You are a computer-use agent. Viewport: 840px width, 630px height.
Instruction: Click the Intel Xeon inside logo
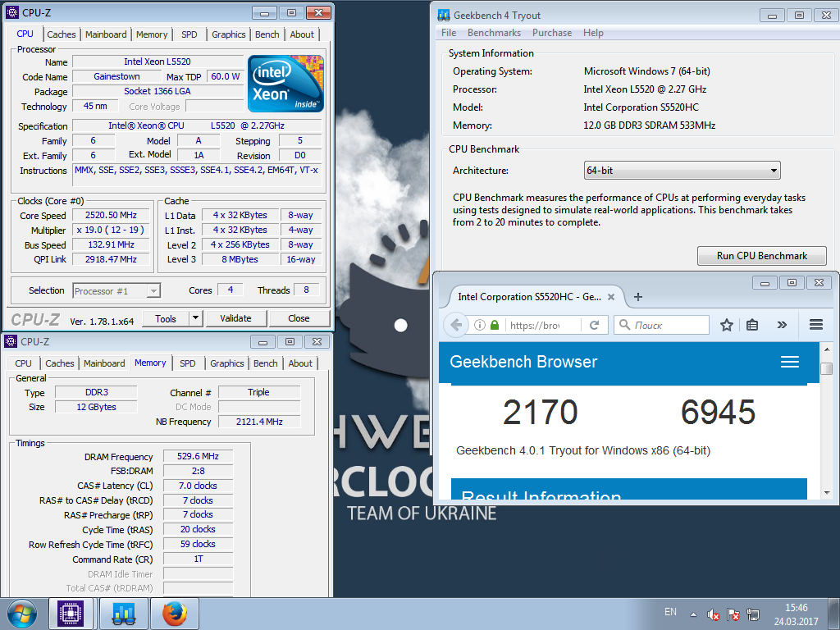click(x=285, y=83)
